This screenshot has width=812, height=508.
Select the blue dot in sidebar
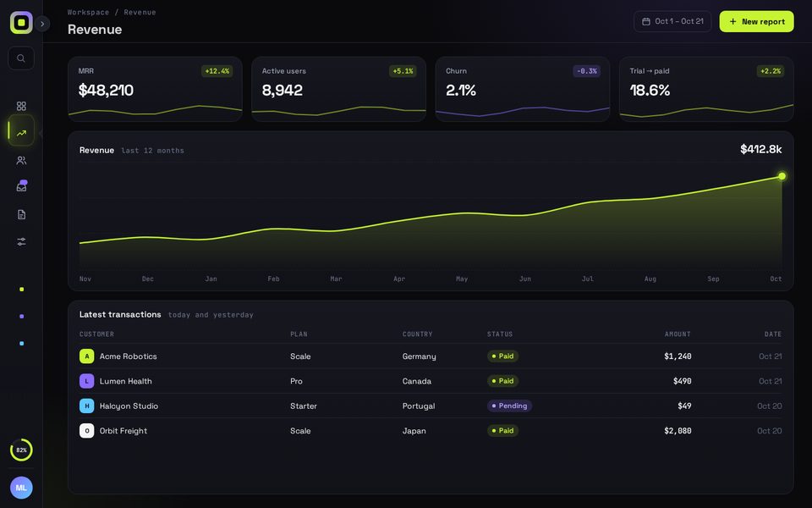(x=21, y=343)
